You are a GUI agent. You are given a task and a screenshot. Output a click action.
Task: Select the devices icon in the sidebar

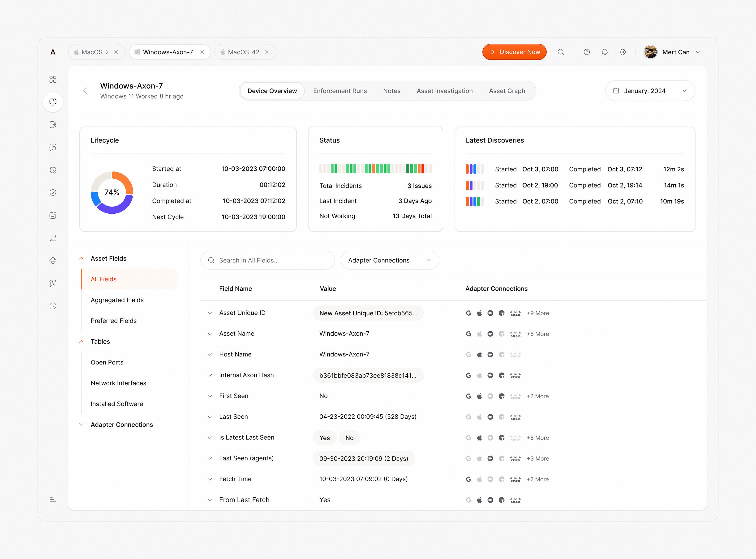click(x=53, y=102)
